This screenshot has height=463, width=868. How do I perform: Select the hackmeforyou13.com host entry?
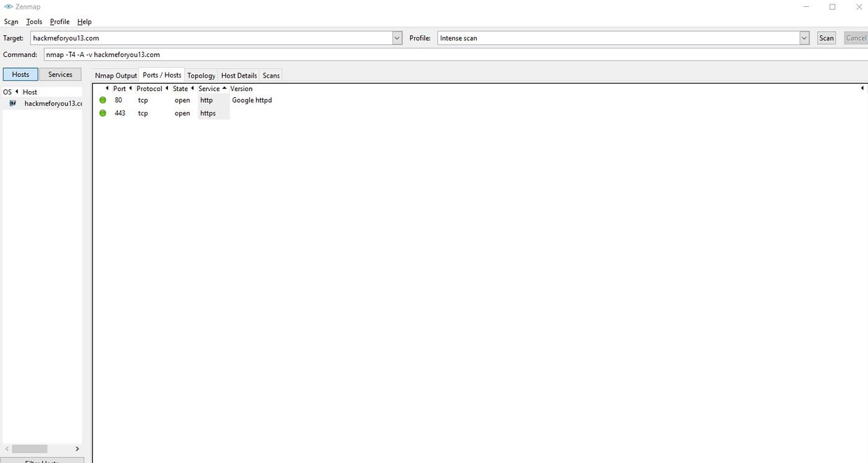[x=53, y=104]
